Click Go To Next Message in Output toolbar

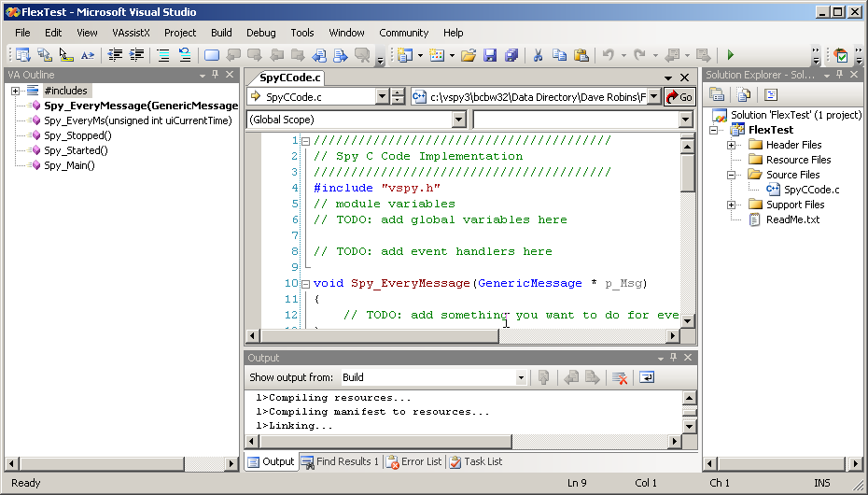(x=593, y=377)
